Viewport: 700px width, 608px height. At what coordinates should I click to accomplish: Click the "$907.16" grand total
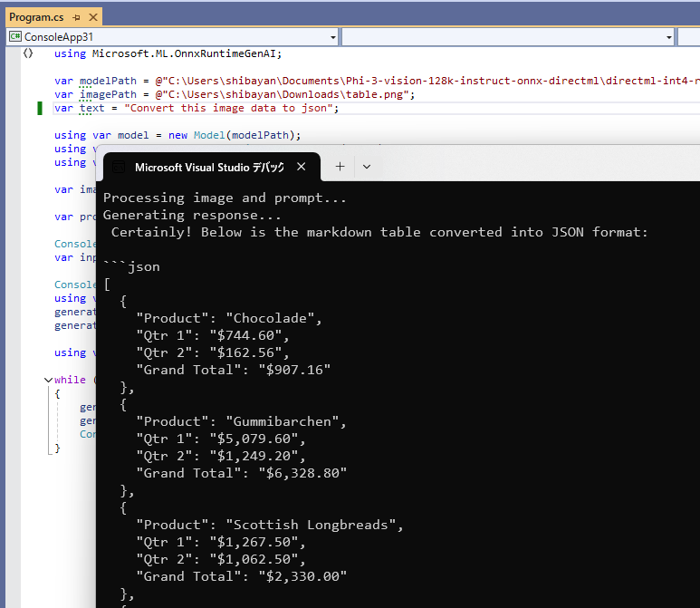[294, 370]
